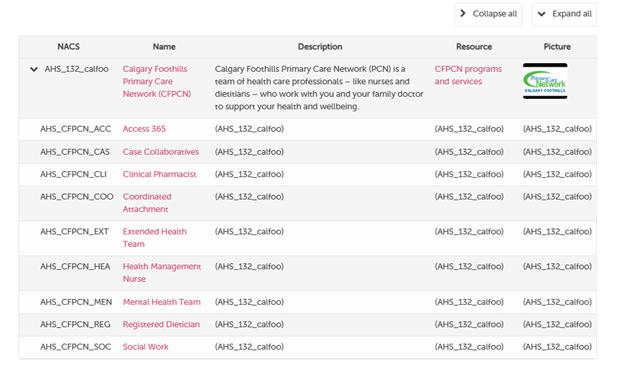
Task: Select the AHS_CFPCN_CAS code cell
Action: tap(75, 152)
